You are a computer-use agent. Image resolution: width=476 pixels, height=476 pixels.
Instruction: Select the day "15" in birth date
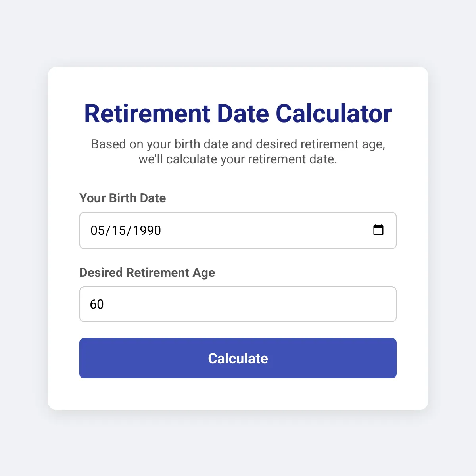click(x=118, y=230)
